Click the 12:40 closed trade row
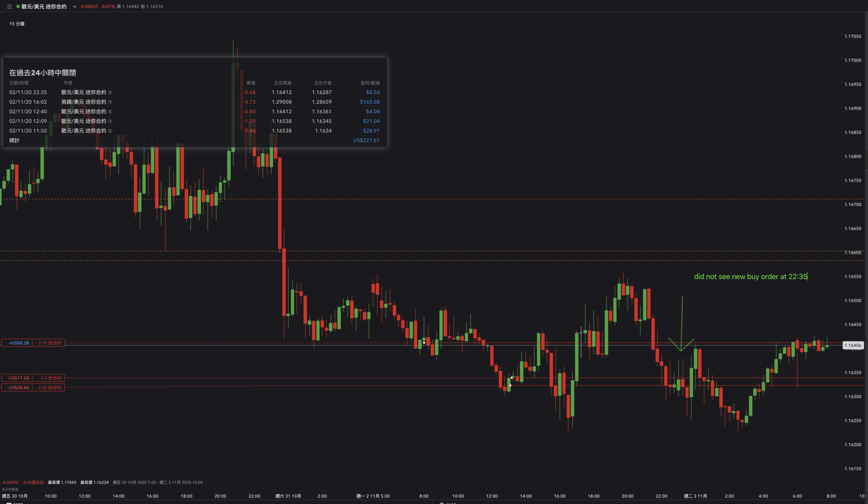Image resolution: width=868 pixels, height=504 pixels. (28, 112)
